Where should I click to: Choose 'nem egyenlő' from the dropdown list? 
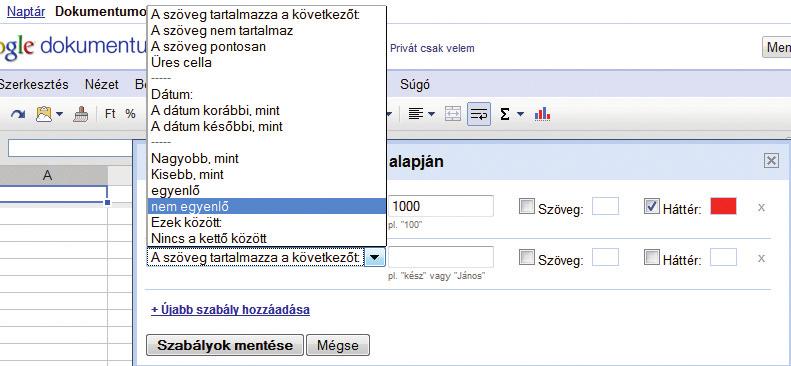(x=267, y=206)
